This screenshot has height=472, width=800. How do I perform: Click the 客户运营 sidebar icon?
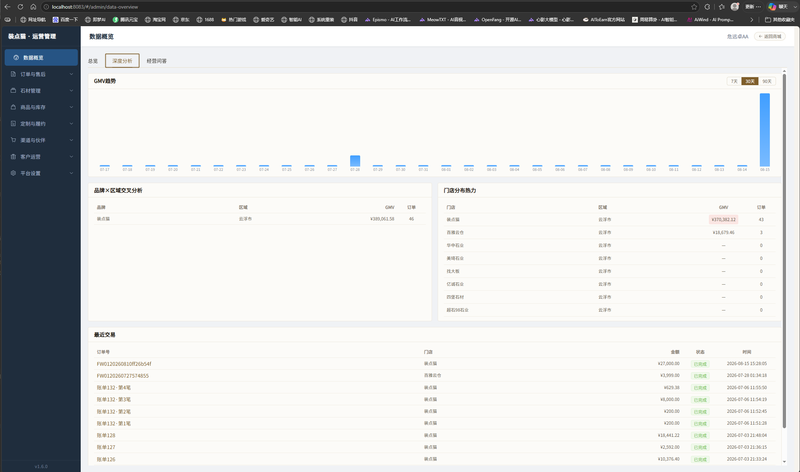tap(13, 157)
